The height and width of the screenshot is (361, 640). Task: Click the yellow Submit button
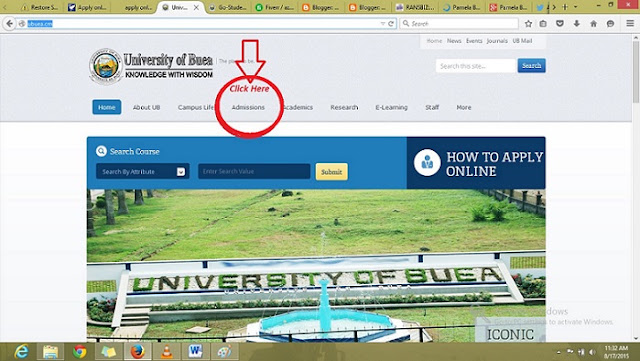331,172
